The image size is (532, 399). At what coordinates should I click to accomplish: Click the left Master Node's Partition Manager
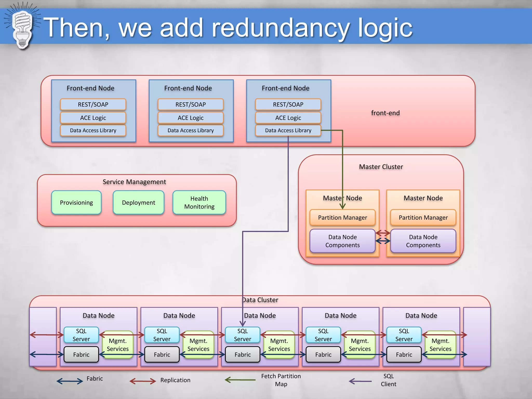[342, 217]
